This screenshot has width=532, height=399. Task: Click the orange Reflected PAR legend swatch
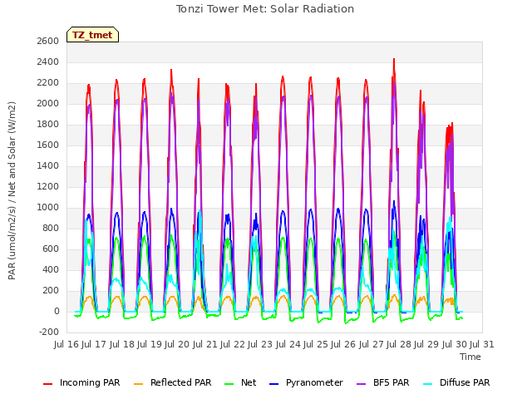[x=139, y=383]
